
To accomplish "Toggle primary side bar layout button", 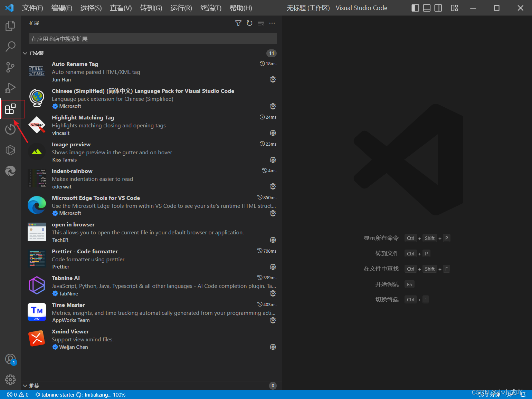I will click(x=415, y=8).
